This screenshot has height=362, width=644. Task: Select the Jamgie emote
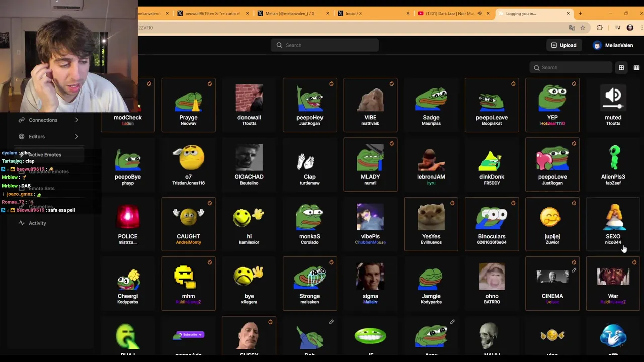coord(431,284)
